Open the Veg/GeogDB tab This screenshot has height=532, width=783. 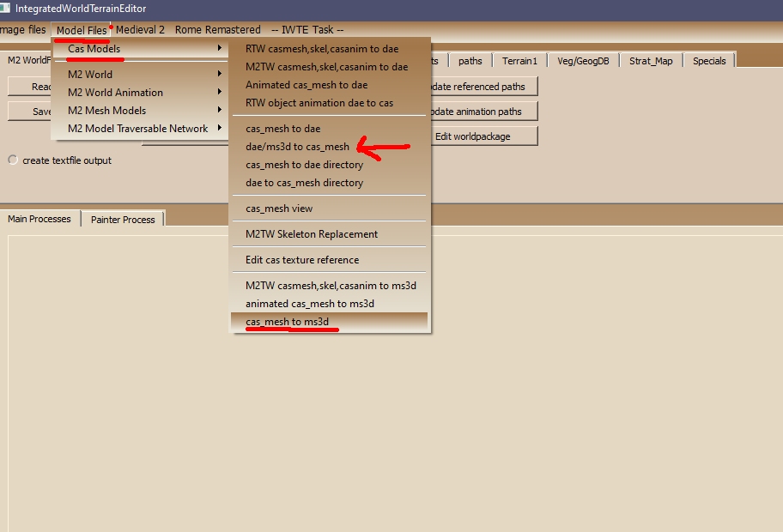point(583,61)
